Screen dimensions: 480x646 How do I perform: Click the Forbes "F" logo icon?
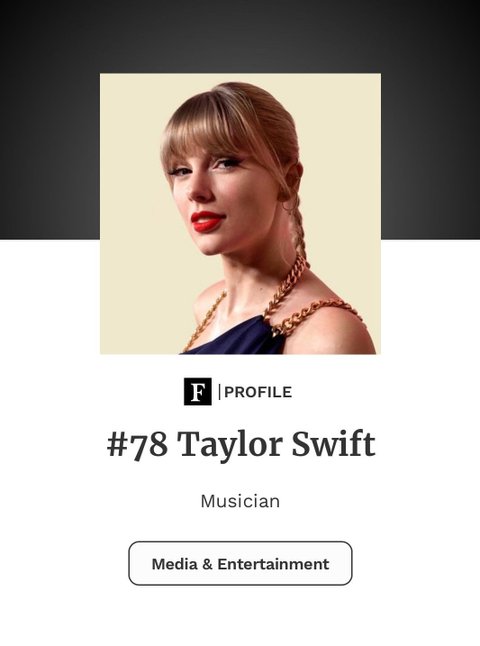click(x=198, y=391)
